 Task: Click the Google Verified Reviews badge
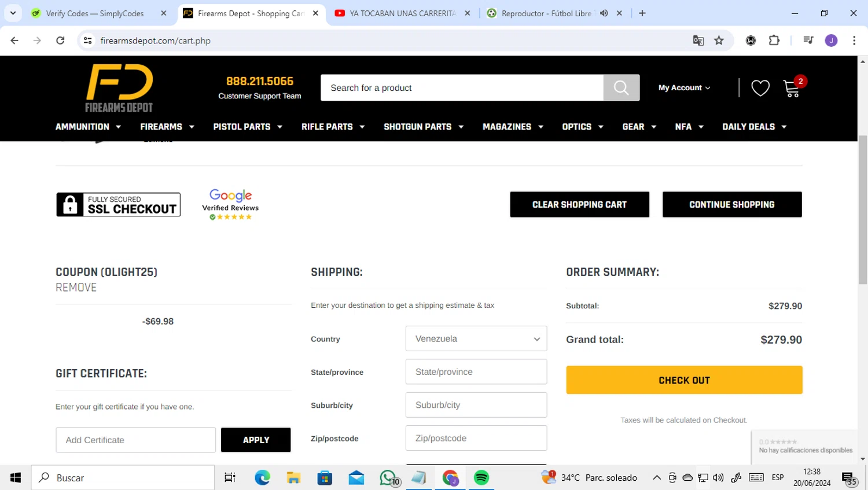coord(230,204)
